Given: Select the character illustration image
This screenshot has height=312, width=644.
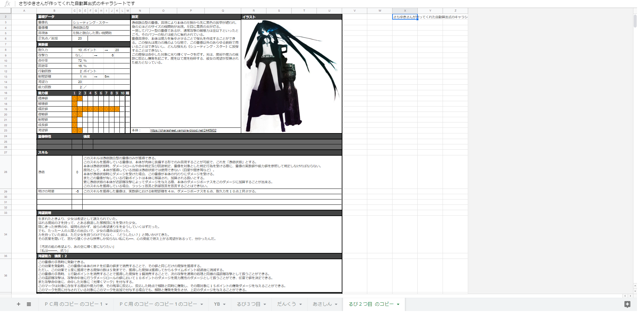Looking at the screenshot, I should click(x=291, y=76).
